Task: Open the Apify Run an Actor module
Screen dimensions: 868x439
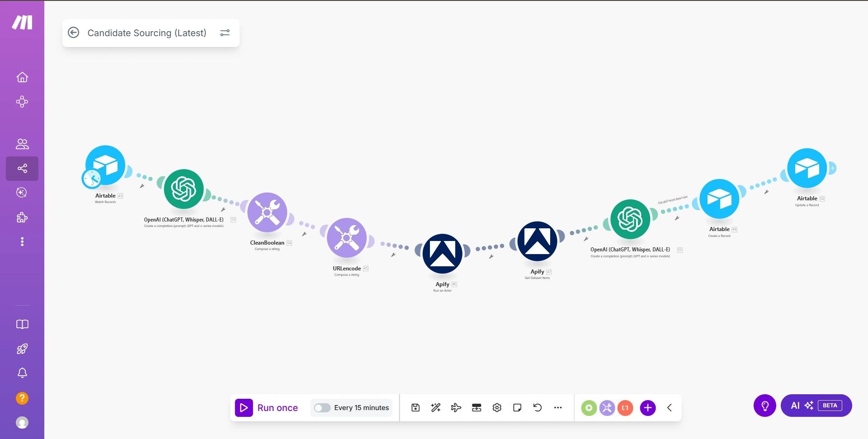Action: click(x=442, y=254)
